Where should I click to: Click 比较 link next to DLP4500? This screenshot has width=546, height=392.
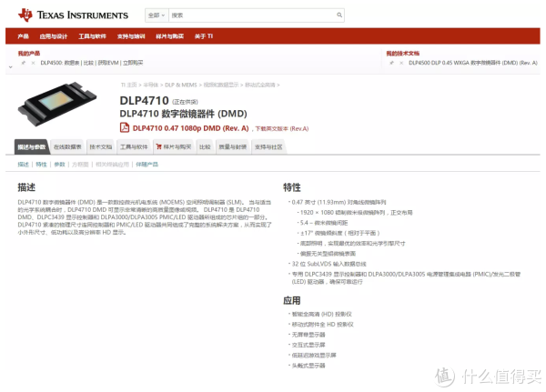tap(88, 63)
